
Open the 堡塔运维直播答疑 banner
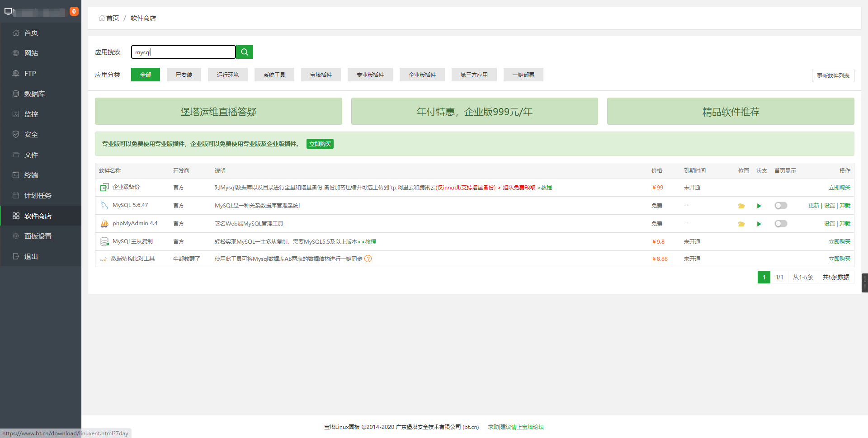(x=218, y=111)
